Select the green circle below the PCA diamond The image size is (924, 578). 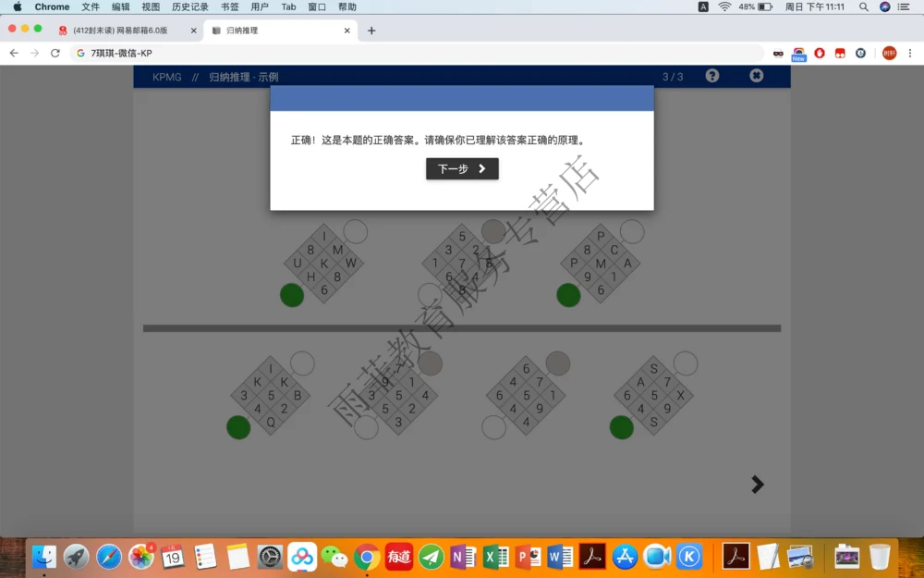[x=568, y=294]
